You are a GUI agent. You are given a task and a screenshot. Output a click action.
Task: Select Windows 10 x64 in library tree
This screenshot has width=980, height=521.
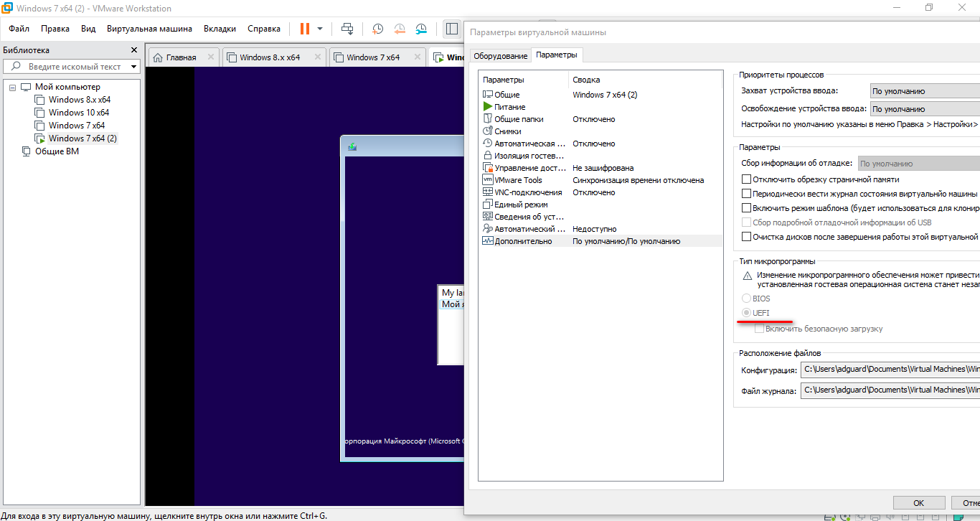[79, 113]
